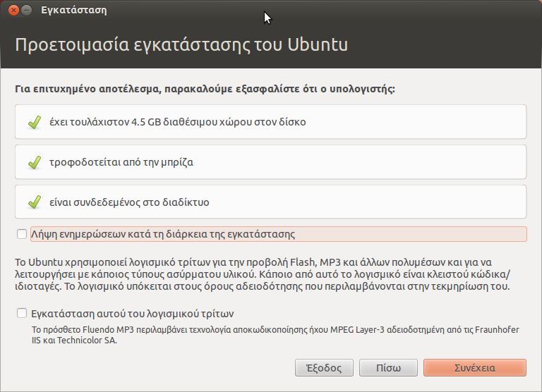The height and width of the screenshot is (392, 542).
Task: Select the 'τροφοδοτείται από την μπρίζα' requirement row
Action: point(270,162)
